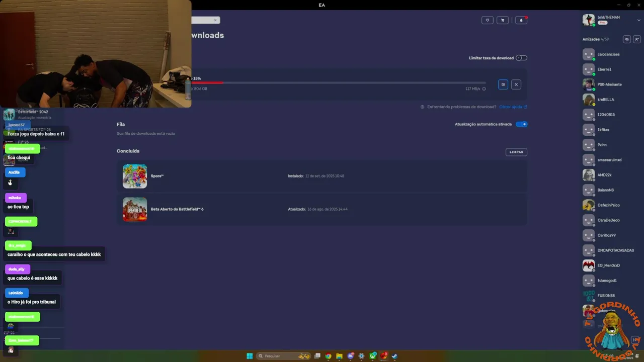Click the Windows taskbar search box
Image resolution: width=644 pixels, height=362 pixels.
click(x=283, y=356)
